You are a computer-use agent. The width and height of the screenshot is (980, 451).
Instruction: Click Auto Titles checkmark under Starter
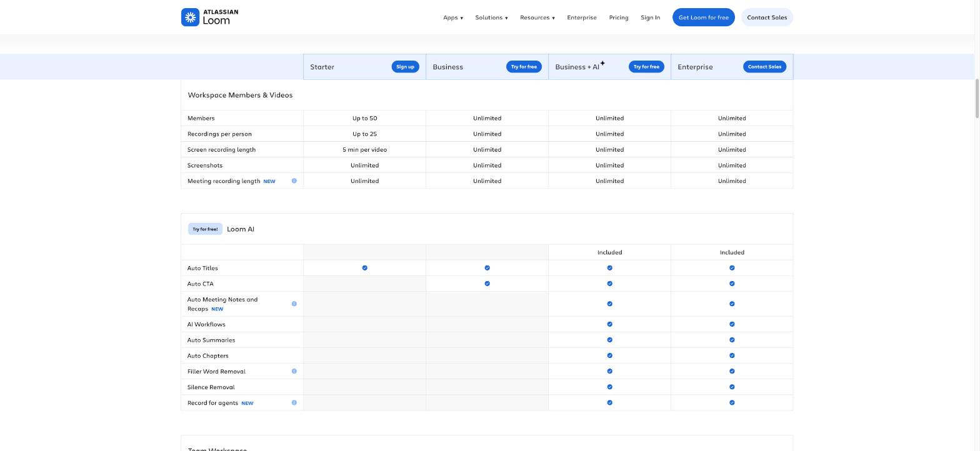pyautogui.click(x=365, y=268)
